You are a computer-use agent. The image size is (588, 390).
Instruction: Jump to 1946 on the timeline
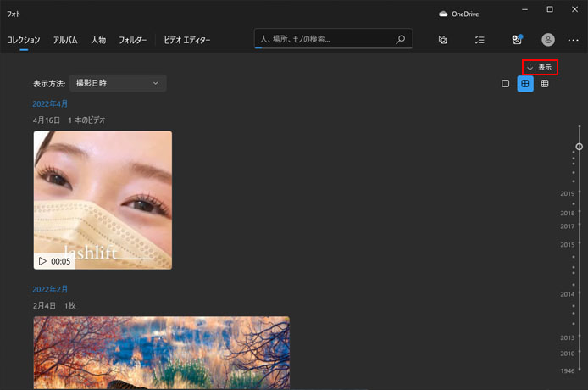(568, 370)
